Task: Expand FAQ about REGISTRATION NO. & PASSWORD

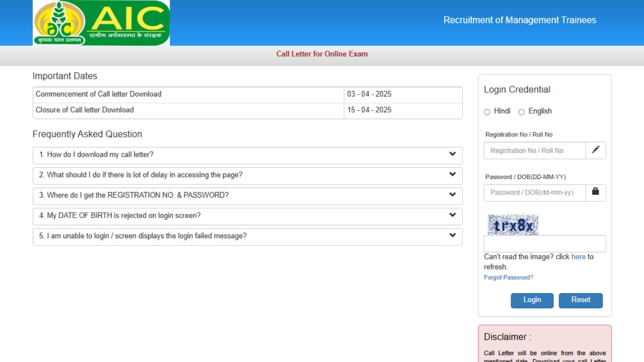Action: pos(248,196)
